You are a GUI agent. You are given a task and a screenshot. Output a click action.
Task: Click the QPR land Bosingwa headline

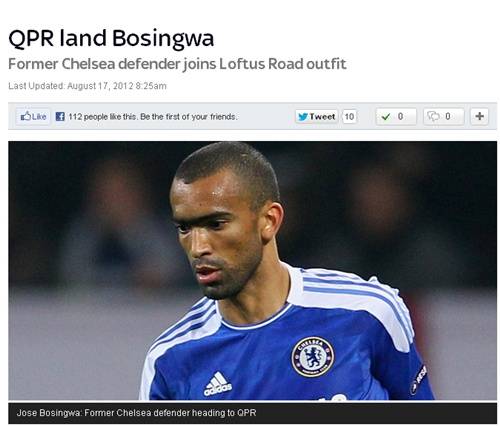pos(111,38)
